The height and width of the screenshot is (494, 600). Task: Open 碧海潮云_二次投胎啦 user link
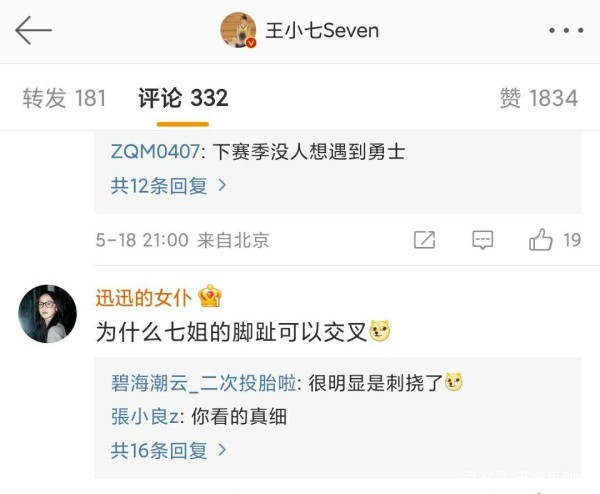tap(204, 383)
